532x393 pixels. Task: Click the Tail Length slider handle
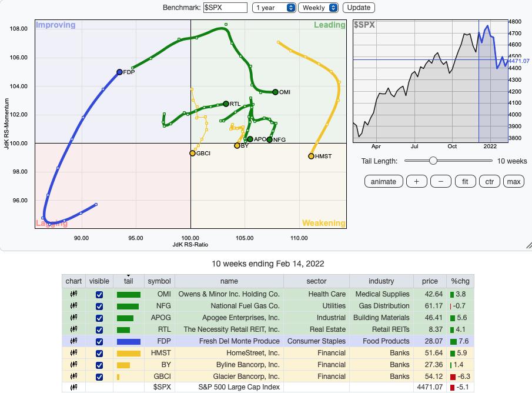433,161
